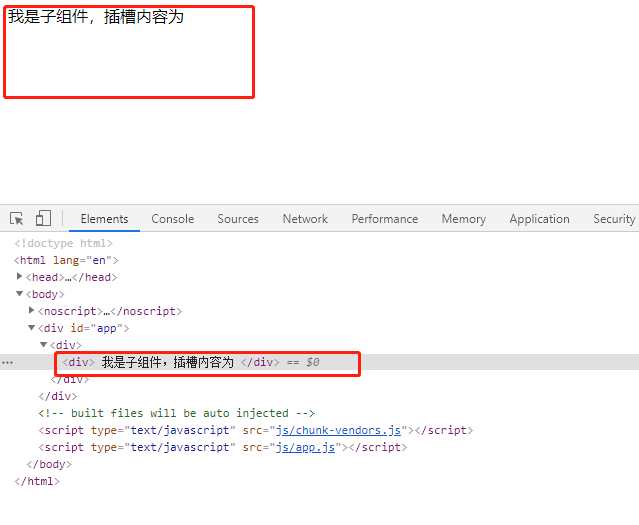Switch to the Console tab
The height and width of the screenshot is (525, 639).
pos(172,219)
